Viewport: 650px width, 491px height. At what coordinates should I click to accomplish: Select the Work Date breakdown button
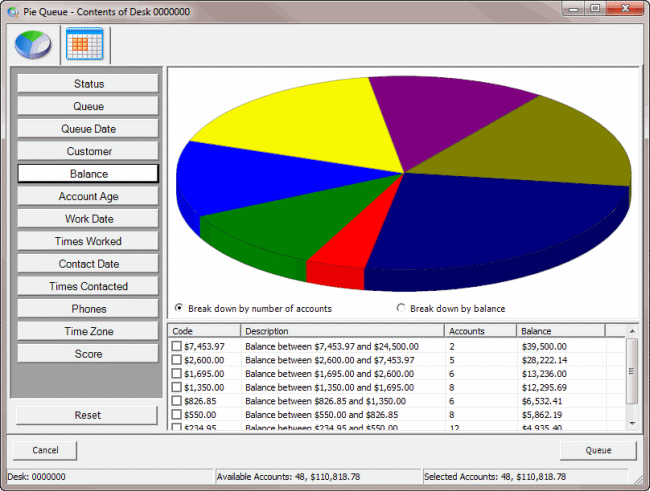(88, 219)
